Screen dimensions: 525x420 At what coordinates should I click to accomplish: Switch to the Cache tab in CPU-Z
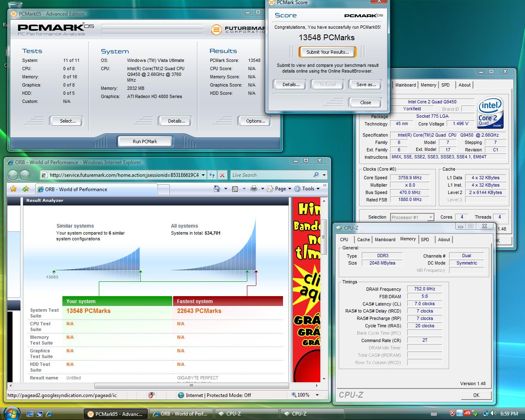point(363,240)
